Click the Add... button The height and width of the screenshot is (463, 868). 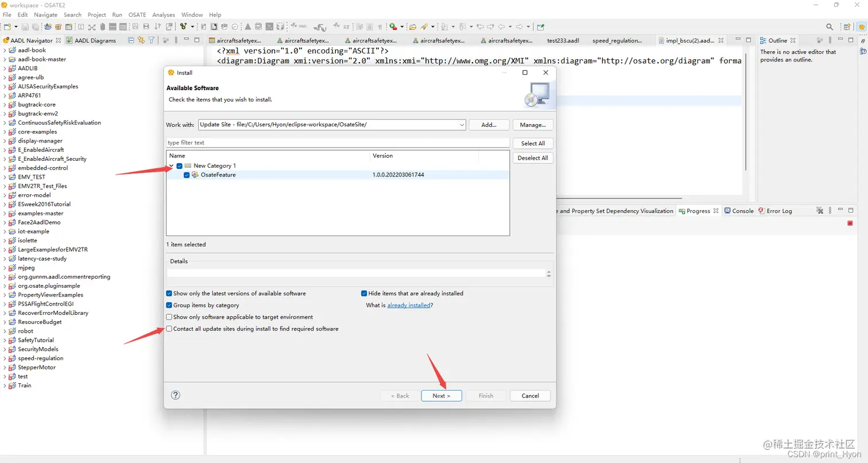(489, 125)
